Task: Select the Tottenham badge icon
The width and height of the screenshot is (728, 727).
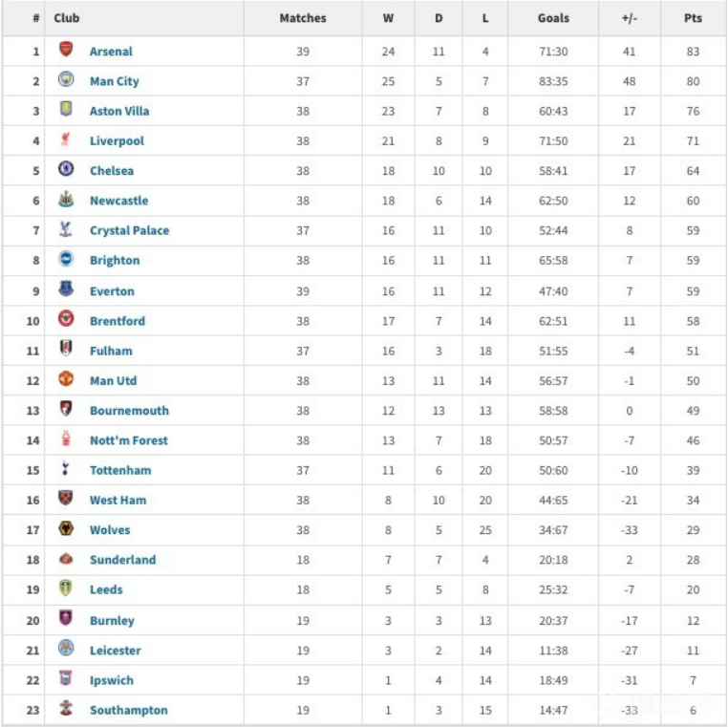Action: point(66,469)
